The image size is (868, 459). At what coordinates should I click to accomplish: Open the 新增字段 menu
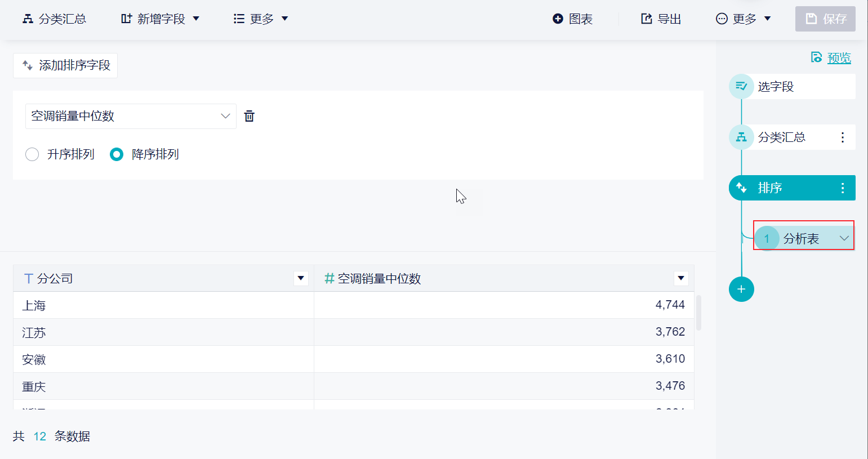click(x=161, y=19)
